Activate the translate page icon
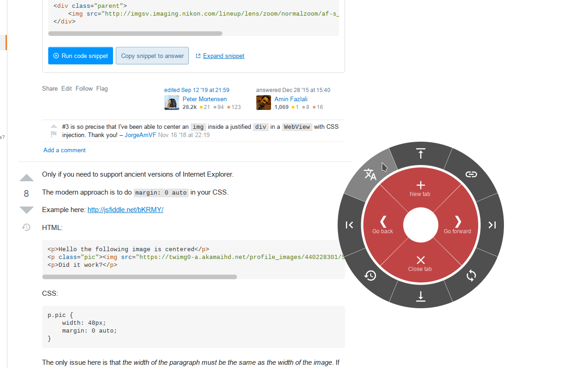Image resolution: width=588 pixels, height=368 pixels. (370, 174)
